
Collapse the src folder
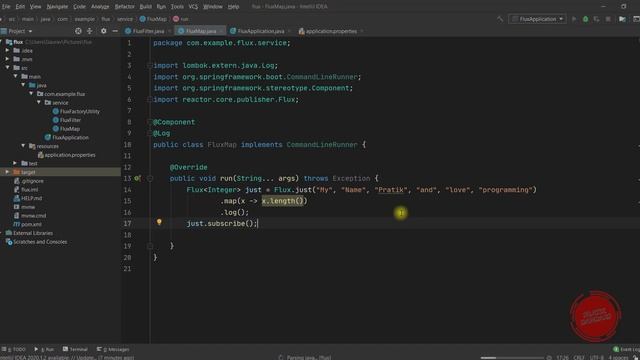[x=8, y=68]
